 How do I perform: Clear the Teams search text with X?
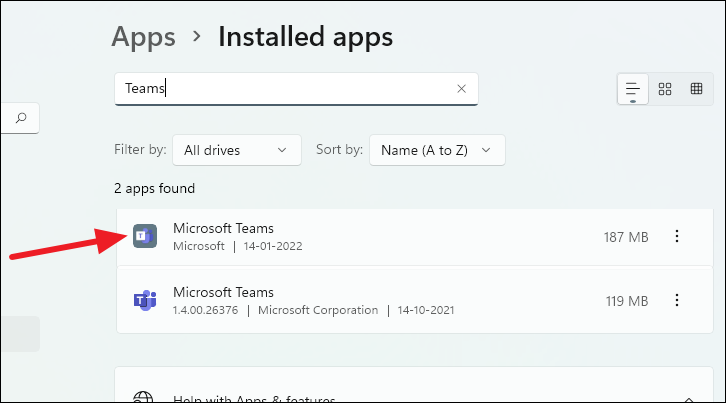coord(461,88)
